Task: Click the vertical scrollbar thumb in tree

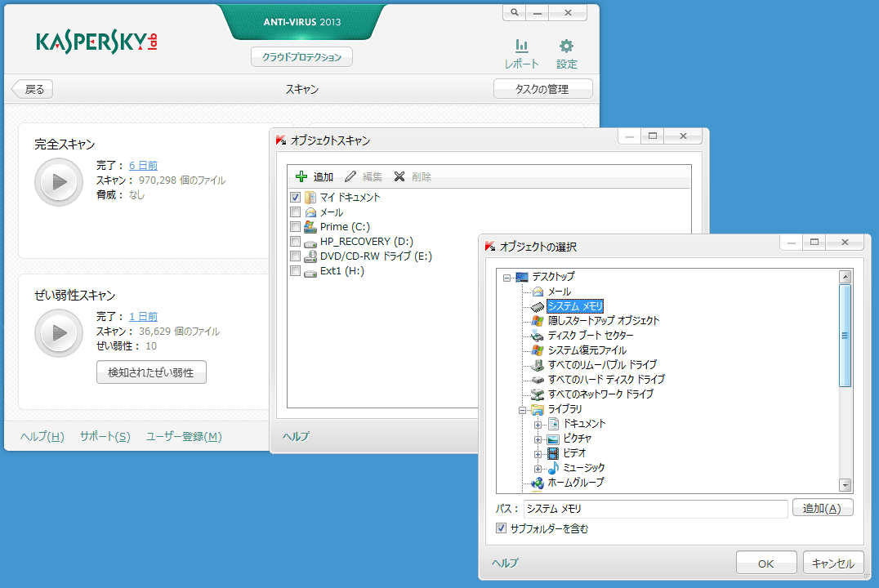Action: pyautogui.click(x=846, y=335)
